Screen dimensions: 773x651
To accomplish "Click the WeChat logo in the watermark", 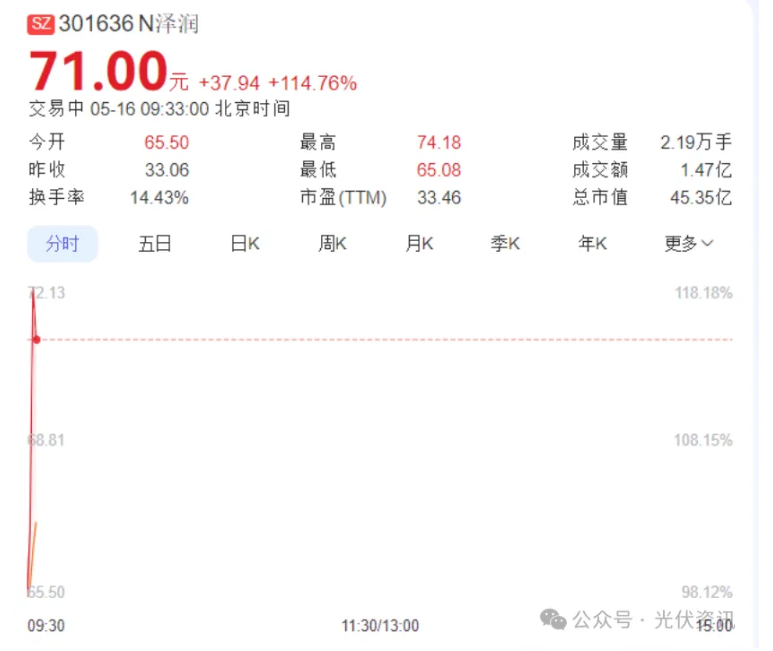I will click(553, 620).
